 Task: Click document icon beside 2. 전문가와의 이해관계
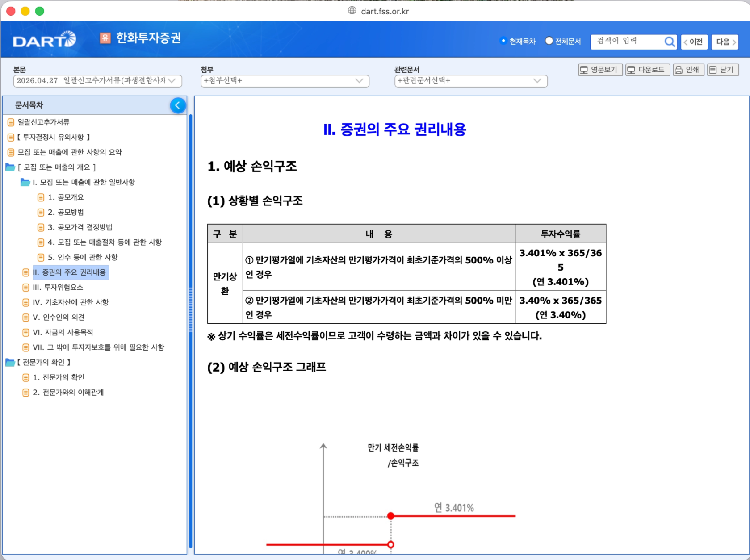pyautogui.click(x=26, y=393)
